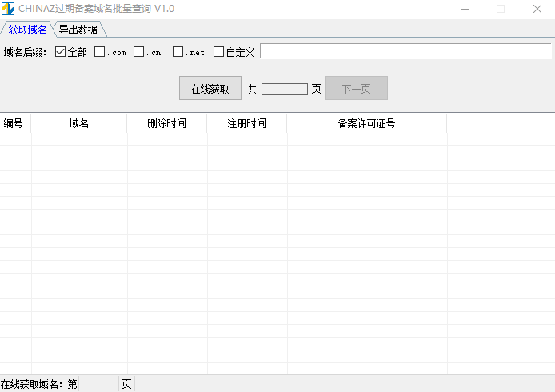This screenshot has height=392, width=555.
Task: Open the 导出数据 tab
Action: coord(78,30)
